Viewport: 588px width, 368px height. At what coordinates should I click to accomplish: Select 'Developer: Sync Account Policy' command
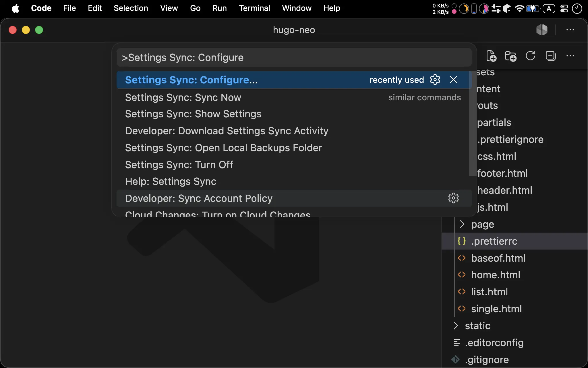(x=294, y=198)
